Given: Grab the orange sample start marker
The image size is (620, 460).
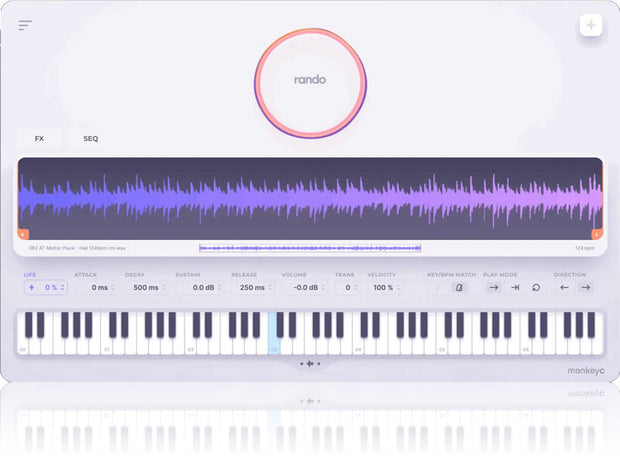Looking at the screenshot, I should pyautogui.click(x=23, y=234).
